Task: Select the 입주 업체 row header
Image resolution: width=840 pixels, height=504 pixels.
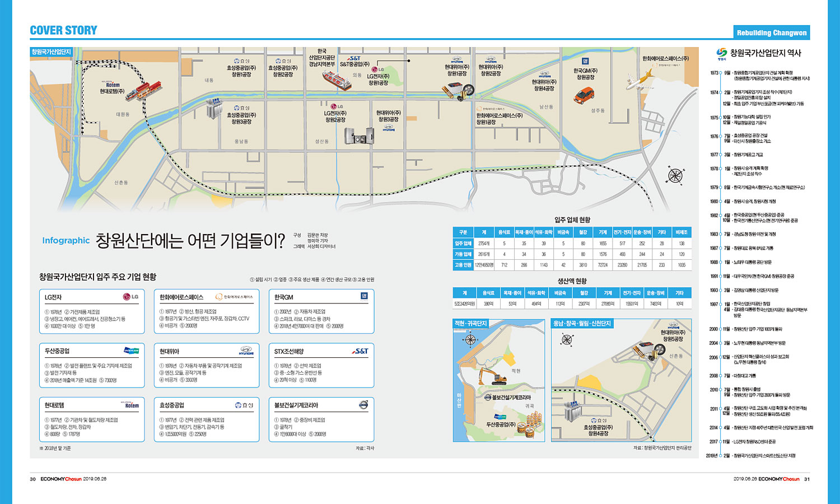Action: (x=463, y=244)
